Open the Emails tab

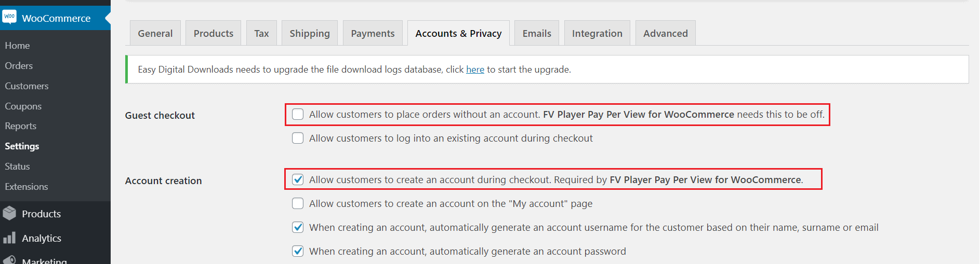(537, 33)
